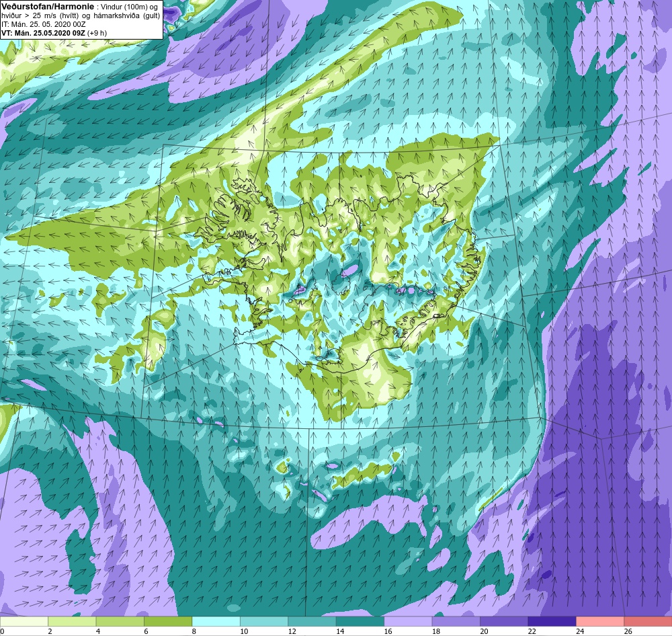Viewport: 672px width, 636px height.
Task: Click the 12–14 m/s teal legend swatch
Action: [312, 621]
